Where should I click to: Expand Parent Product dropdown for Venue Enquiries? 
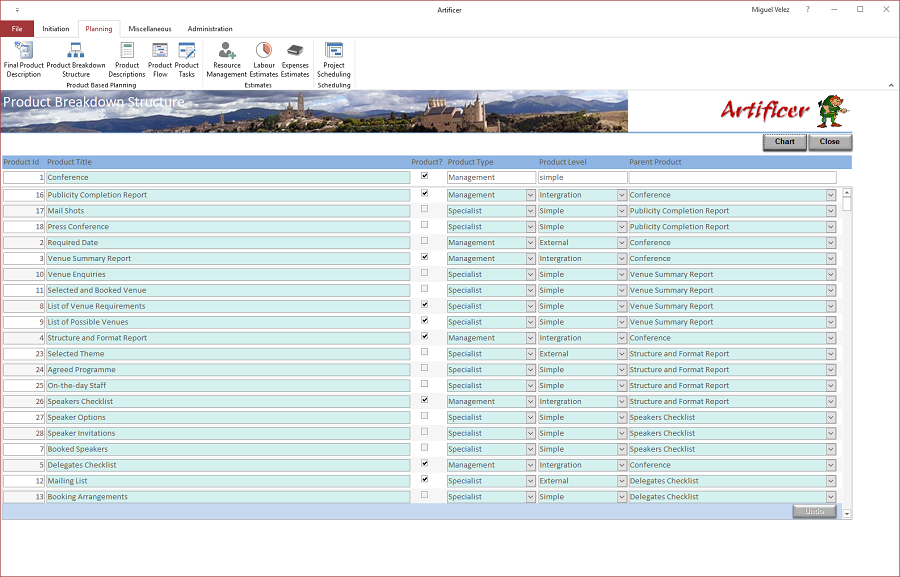pos(831,274)
